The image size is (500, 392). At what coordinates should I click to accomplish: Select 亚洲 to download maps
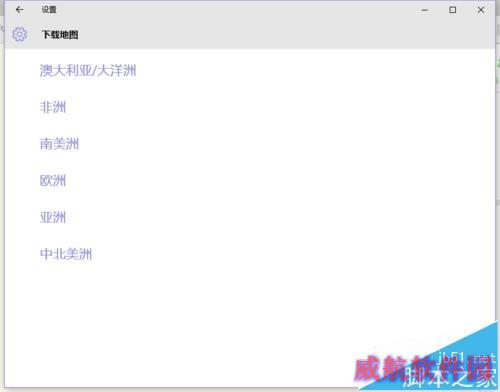(x=53, y=217)
